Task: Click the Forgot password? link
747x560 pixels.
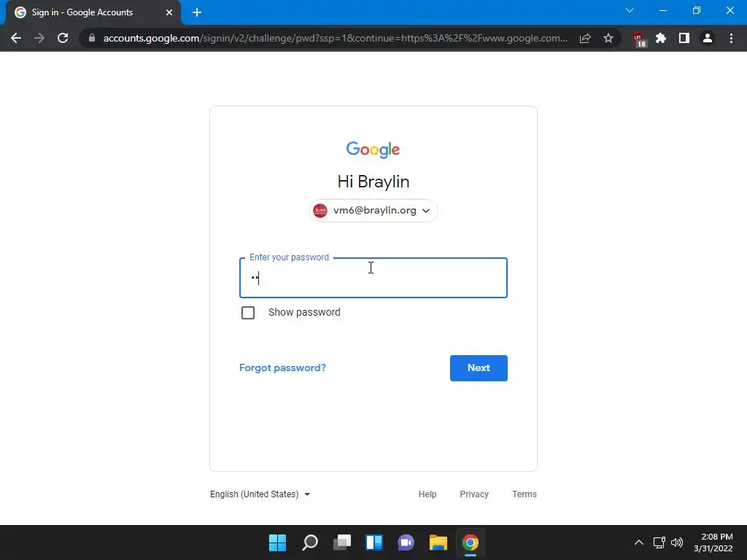Action: click(282, 367)
